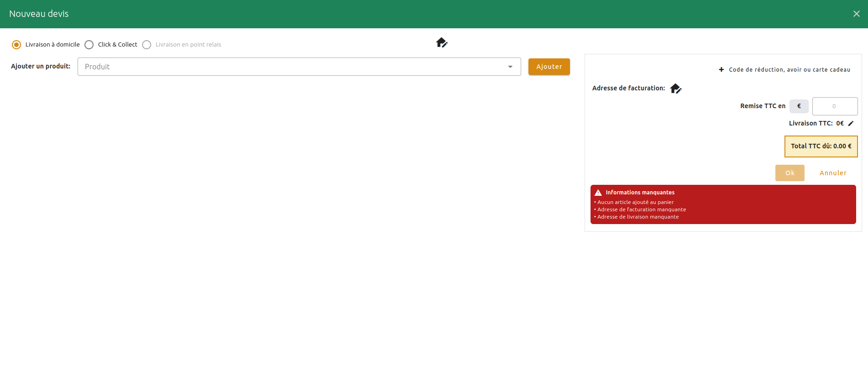
Task: Toggle the € remise unit button
Action: coord(799,106)
